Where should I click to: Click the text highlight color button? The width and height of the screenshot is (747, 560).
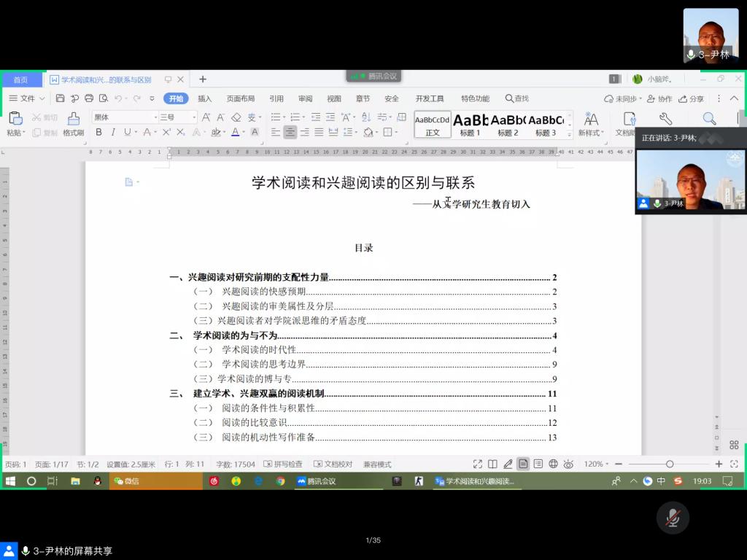(216, 132)
